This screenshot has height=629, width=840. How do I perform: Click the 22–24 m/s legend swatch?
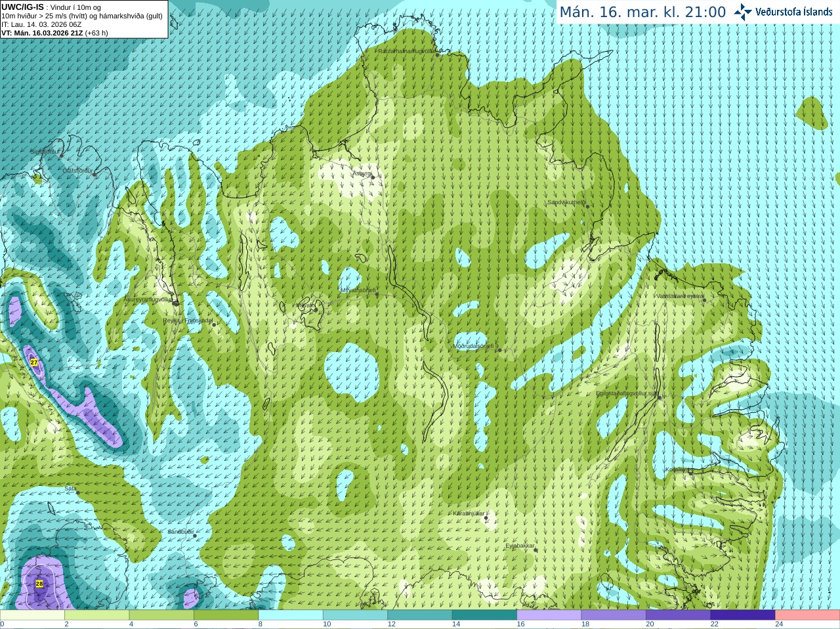tap(743, 615)
